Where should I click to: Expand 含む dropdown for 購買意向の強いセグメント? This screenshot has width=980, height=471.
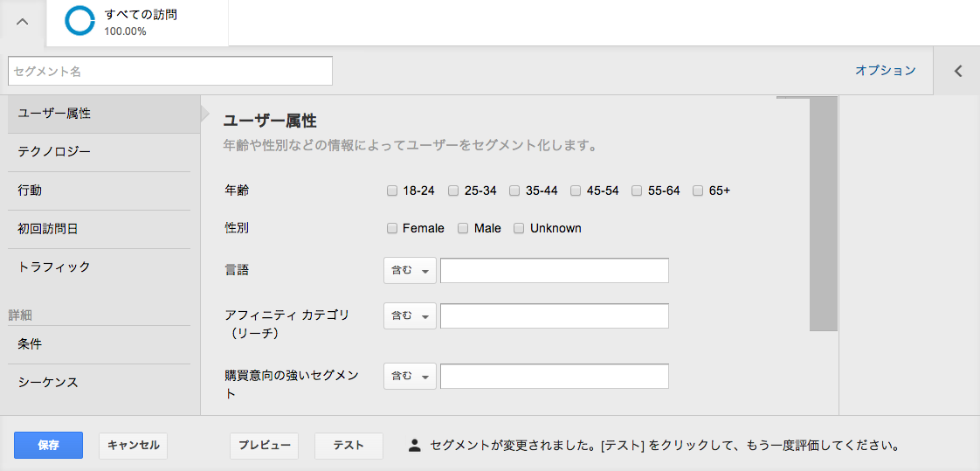click(410, 376)
